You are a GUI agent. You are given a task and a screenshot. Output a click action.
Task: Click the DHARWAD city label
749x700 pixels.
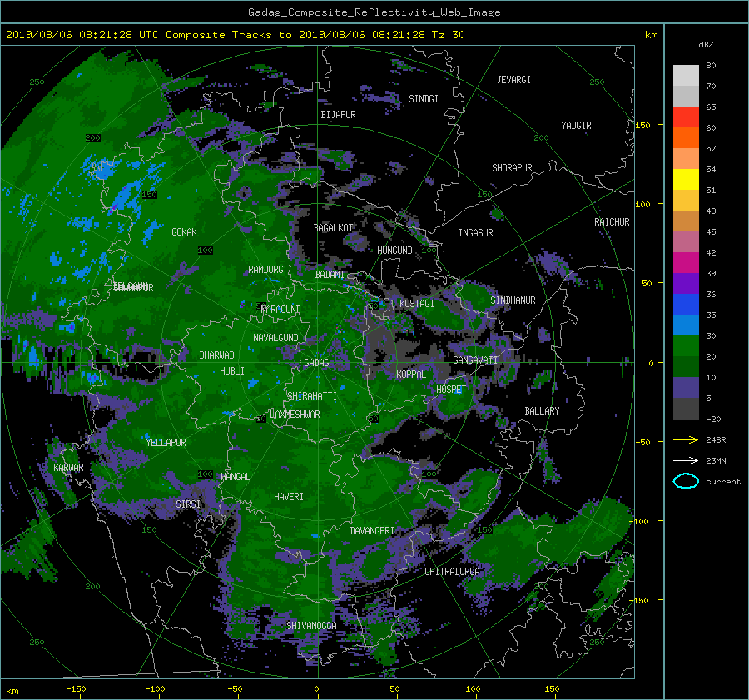tap(217, 355)
